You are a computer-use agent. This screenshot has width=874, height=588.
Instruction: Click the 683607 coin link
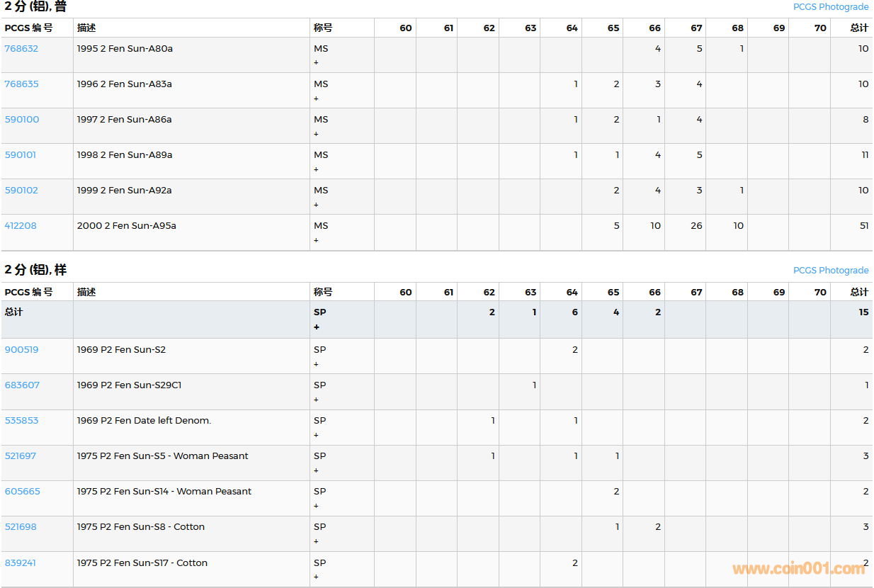pos(22,385)
